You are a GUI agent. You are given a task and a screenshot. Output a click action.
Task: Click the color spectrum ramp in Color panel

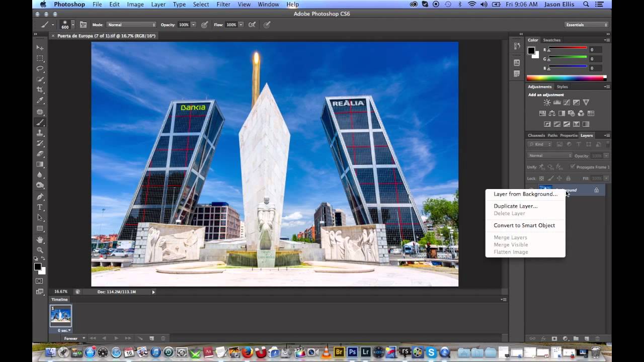tap(566, 78)
